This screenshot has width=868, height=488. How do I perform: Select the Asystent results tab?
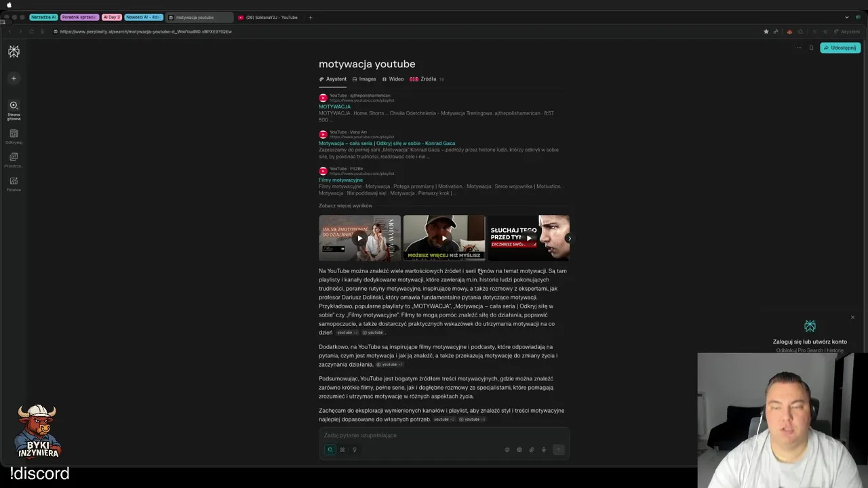click(x=332, y=79)
